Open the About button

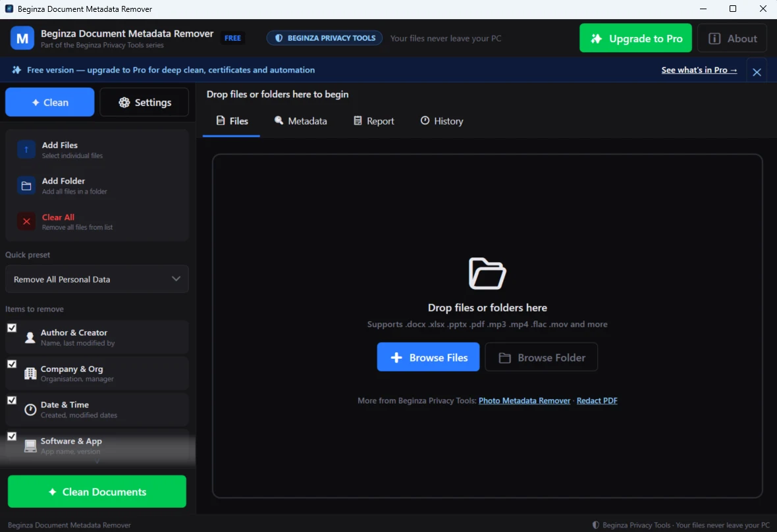click(x=732, y=38)
